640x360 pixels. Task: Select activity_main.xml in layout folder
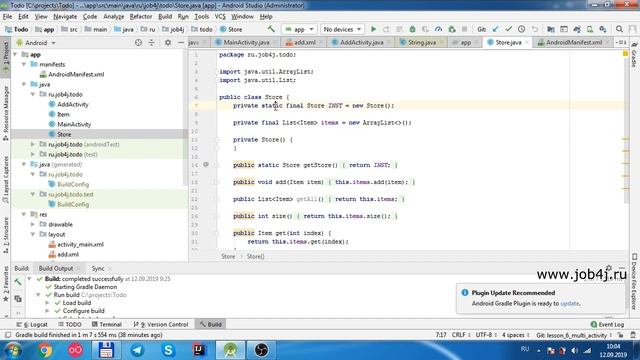pos(80,244)
